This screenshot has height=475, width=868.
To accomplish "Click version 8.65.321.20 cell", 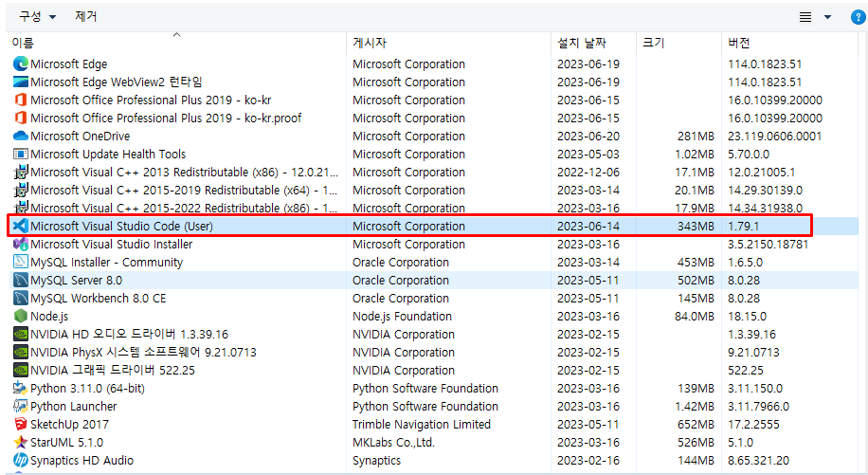I will tap(758, 460).
